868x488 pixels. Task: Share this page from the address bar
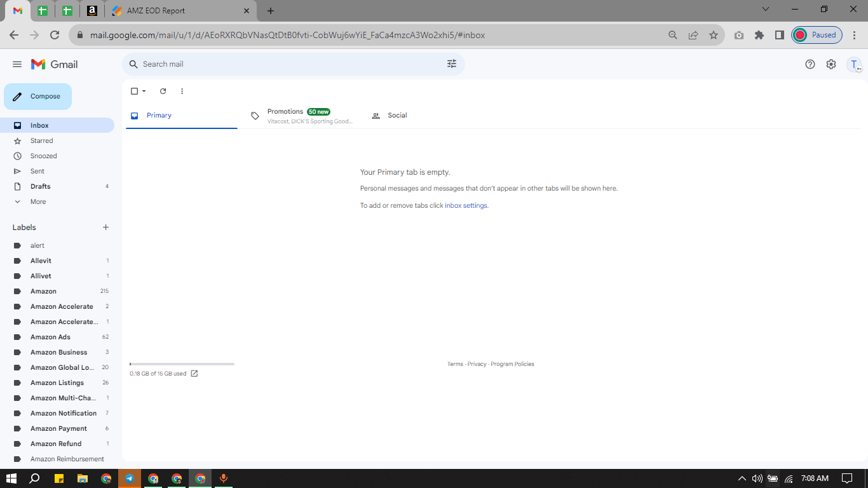point(693,35)
